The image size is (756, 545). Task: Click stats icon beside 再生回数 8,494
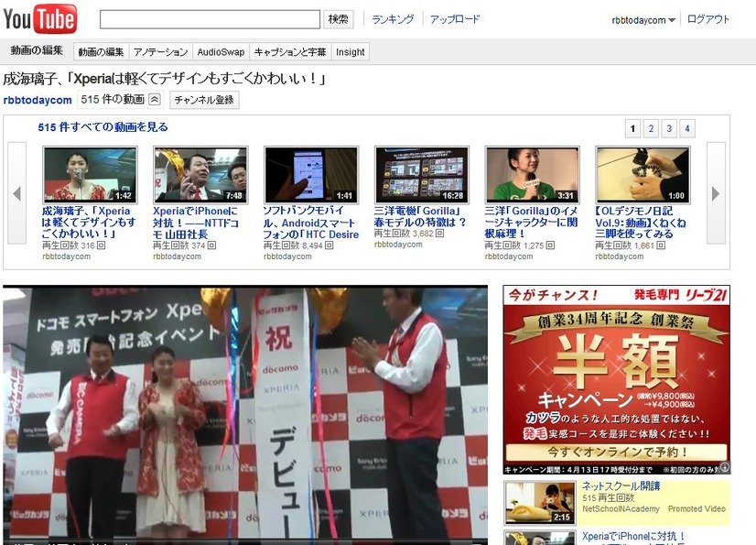pyautogui.click(x=329, y=245)
